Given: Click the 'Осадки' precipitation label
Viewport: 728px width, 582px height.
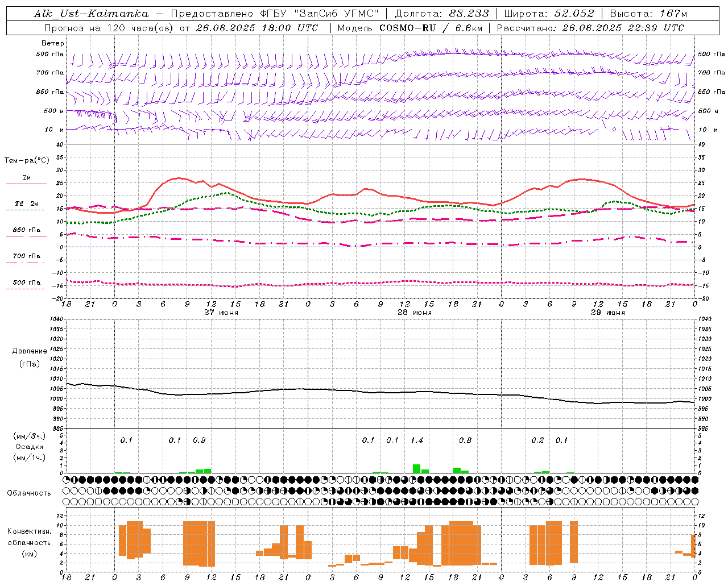Looking at the screenshot, I should pos(29,447).
